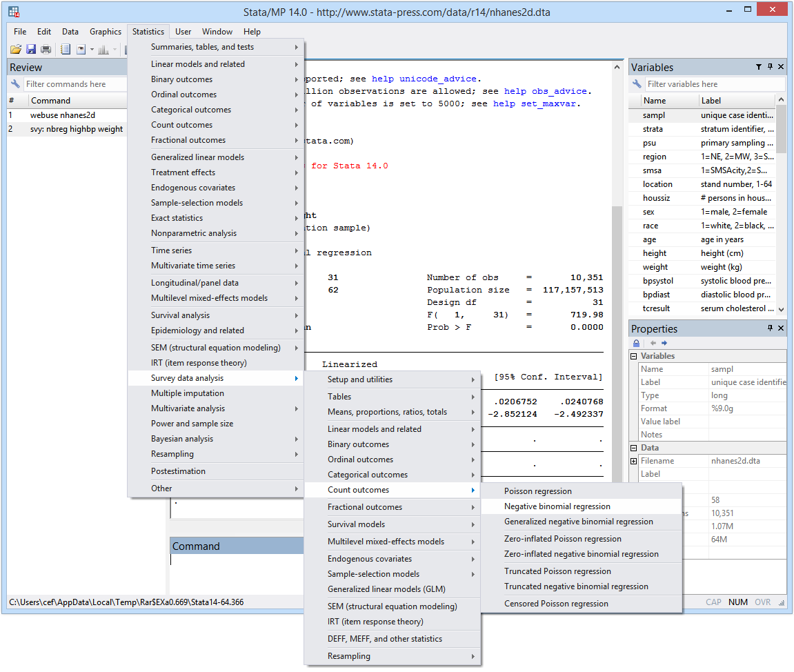Click the Filter variables here field
Viewport: 794px width, 672px height.
pos(714,83)
